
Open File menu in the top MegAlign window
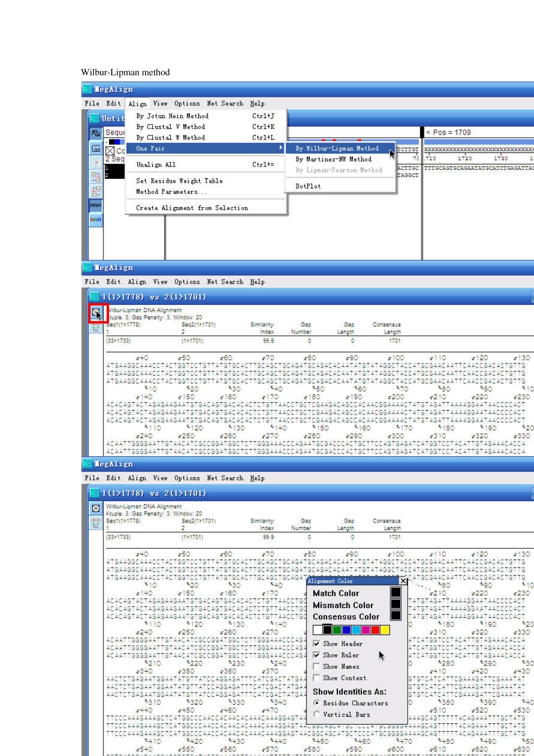point(92,103)
